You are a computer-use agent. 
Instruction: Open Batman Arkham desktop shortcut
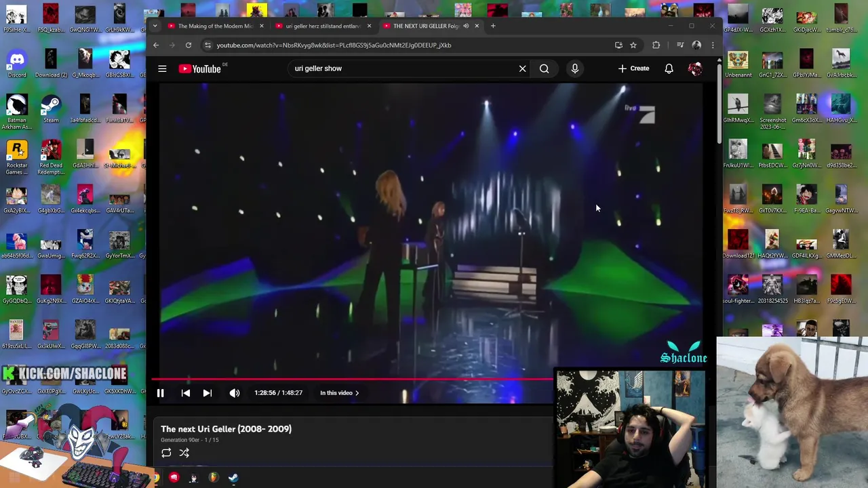16,112
